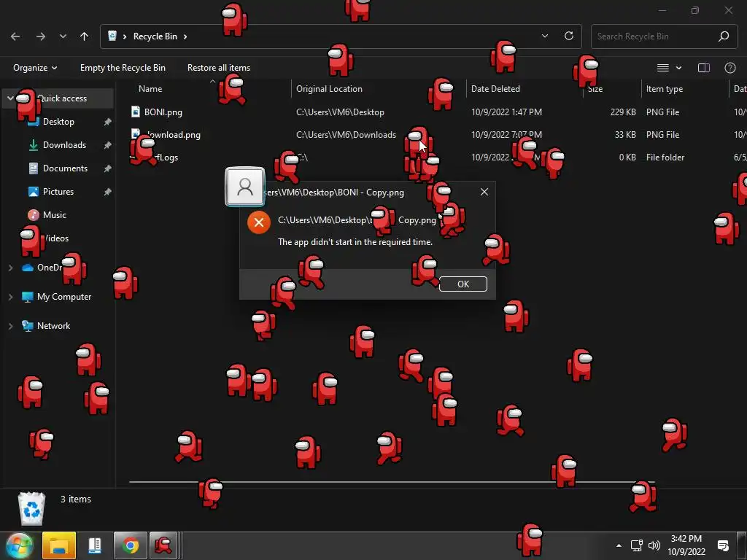Open Desktop in Quick access
Viewport: 747px width, 560px height.
[58, 122]
